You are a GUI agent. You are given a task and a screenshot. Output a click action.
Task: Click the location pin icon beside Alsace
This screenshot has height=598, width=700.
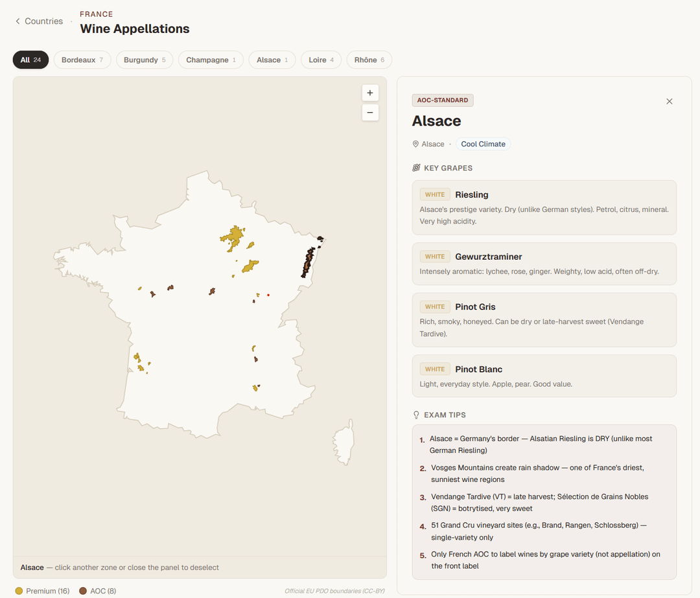click(415, 144)
